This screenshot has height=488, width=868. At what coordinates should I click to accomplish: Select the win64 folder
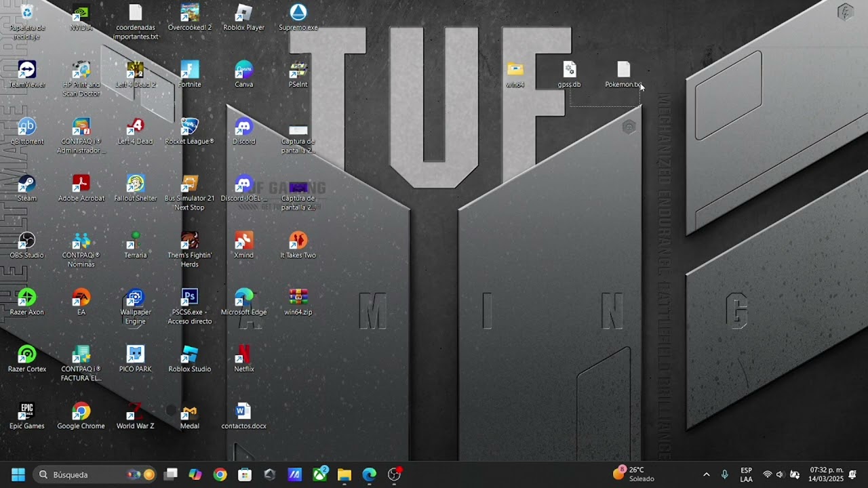515,75
